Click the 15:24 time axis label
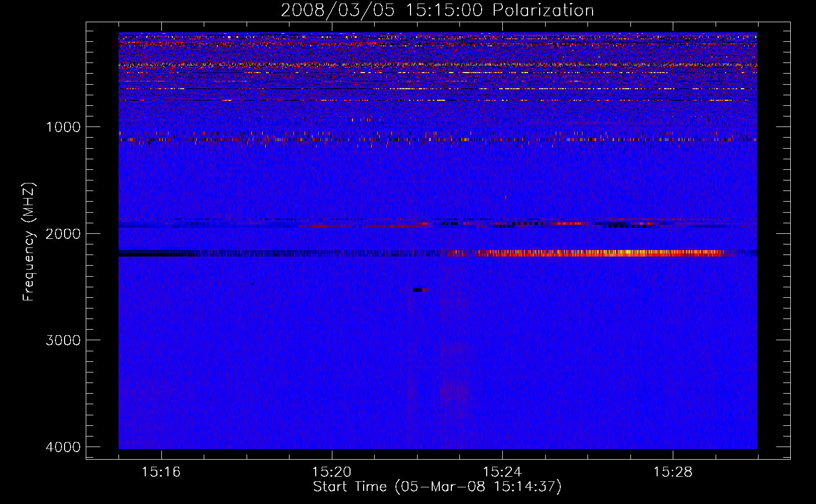This screenshot has height=504, width=816. coord(502,472)
